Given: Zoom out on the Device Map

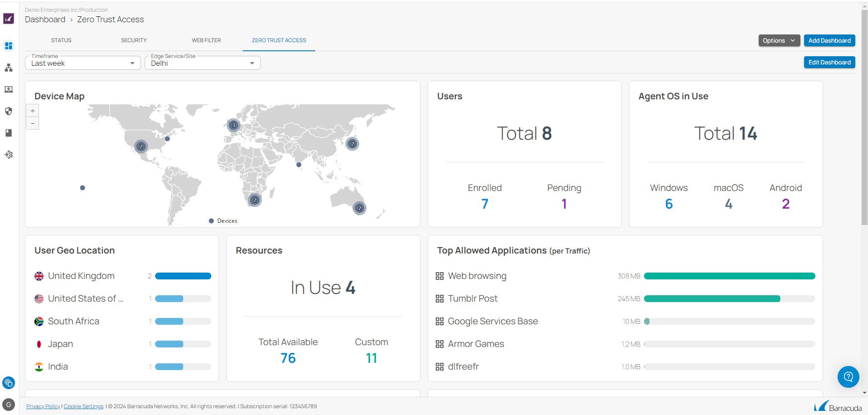Looking at the screenshot, I should pos(33,123).
